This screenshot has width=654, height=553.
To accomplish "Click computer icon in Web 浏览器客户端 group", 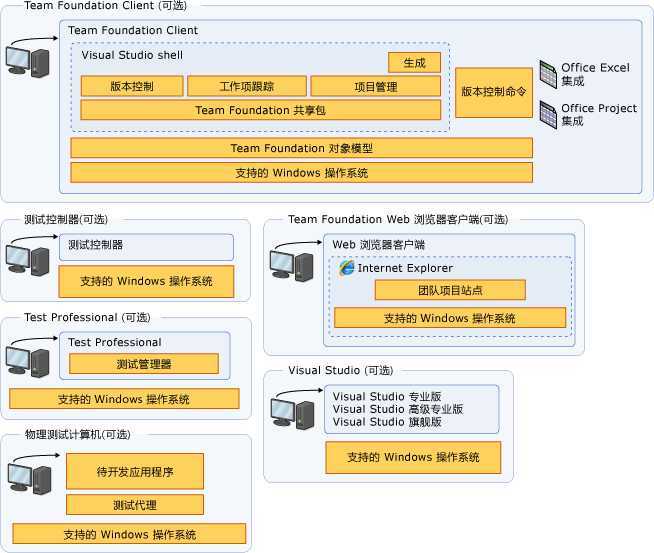I will 292,266.
